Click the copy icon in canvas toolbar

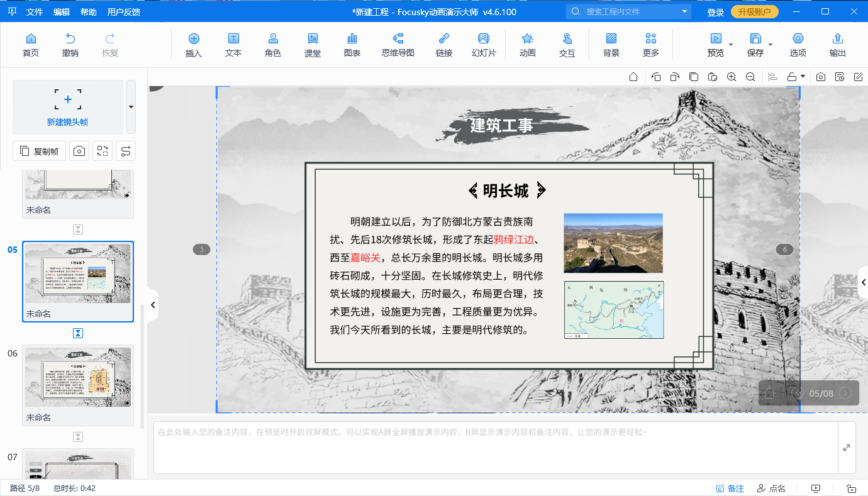tap(693, 77)
